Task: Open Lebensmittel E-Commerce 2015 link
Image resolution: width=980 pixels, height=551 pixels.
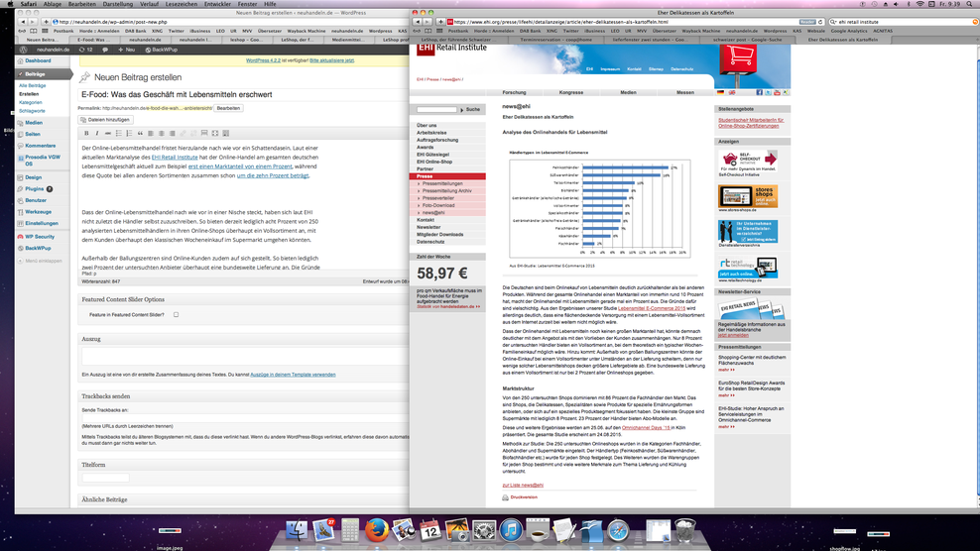Action: pos(652,308)
